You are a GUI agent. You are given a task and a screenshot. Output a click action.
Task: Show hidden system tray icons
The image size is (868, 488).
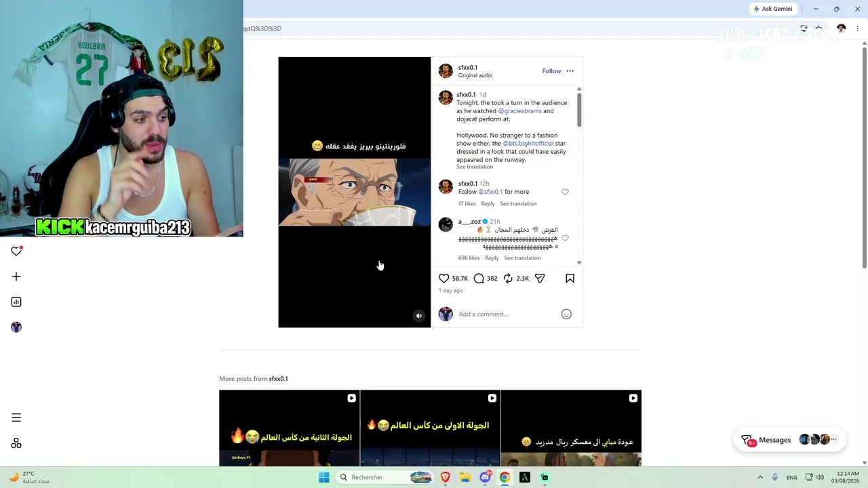(760, 477)
